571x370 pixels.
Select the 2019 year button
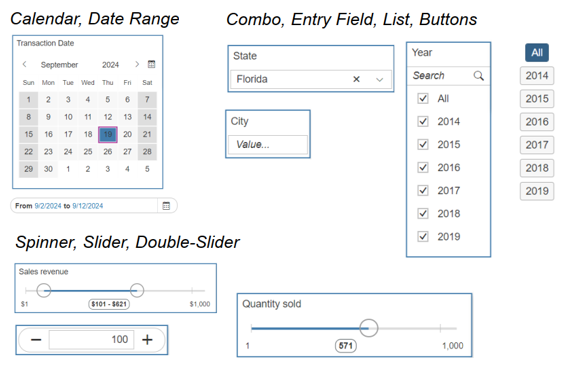(537, 191)
